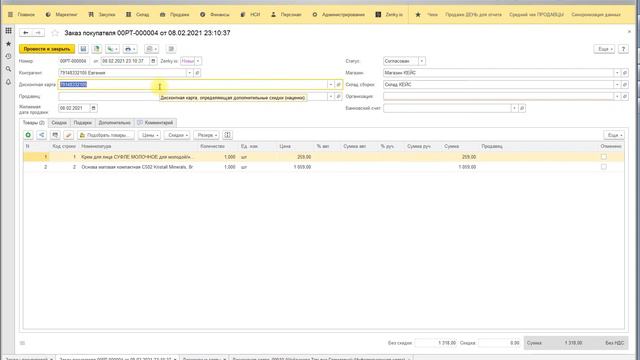Expand the Контрагент dropdown arrow
Image resolution: width=640 pixels, height=360 pixels.
[189, 73]
